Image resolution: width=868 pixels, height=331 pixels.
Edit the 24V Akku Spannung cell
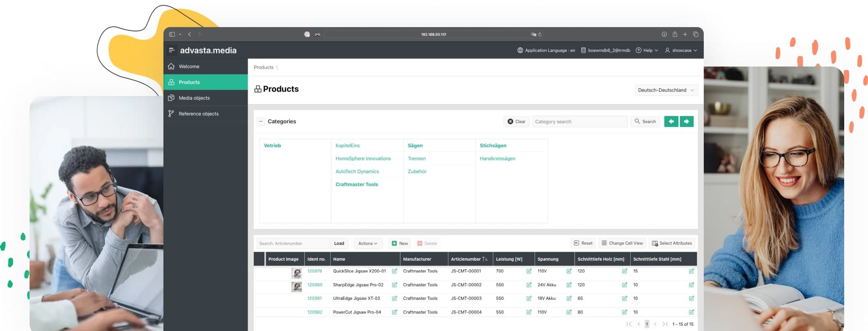[569, 285]
